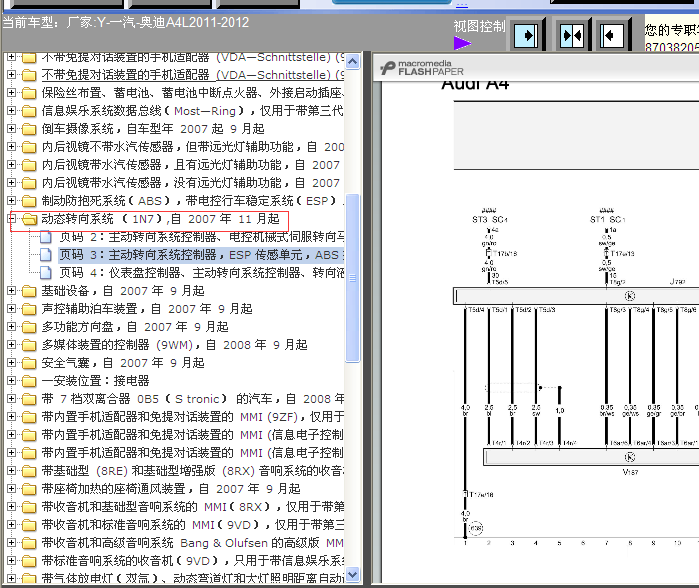Image resolution: width=699 pixels, height=588 pixels.
Task: Select 声控辅助泊车装置 entry
Action: coord(147,309)
